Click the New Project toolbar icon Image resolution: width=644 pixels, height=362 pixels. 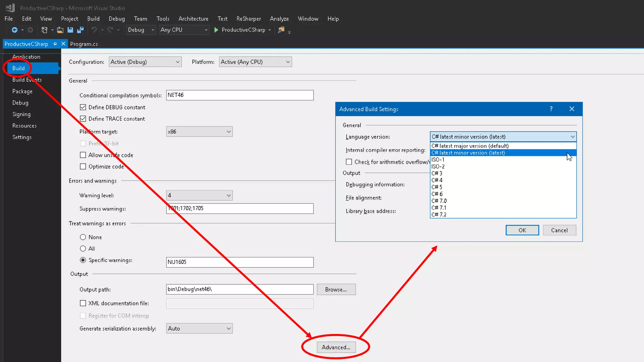[x=44, y=30]
